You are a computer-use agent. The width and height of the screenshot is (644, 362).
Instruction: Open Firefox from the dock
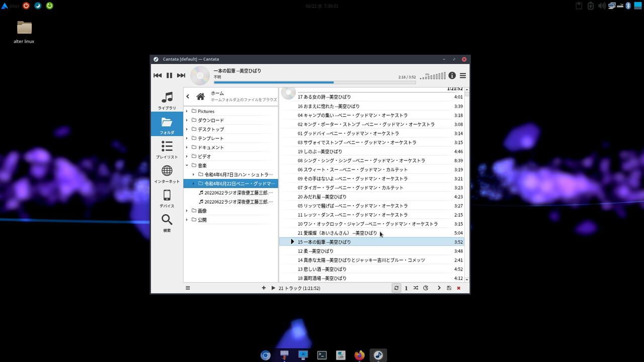[359, 355]
